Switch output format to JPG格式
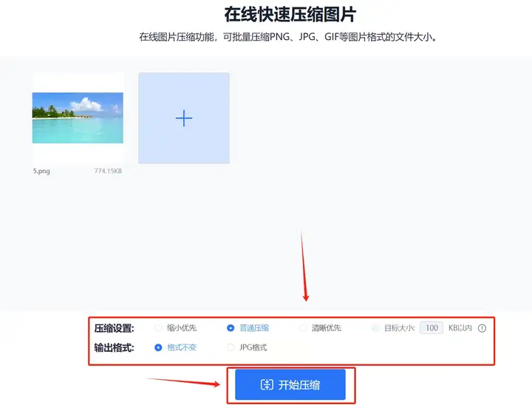The width and height of the screenshot is (532, 405). [231, 347]
